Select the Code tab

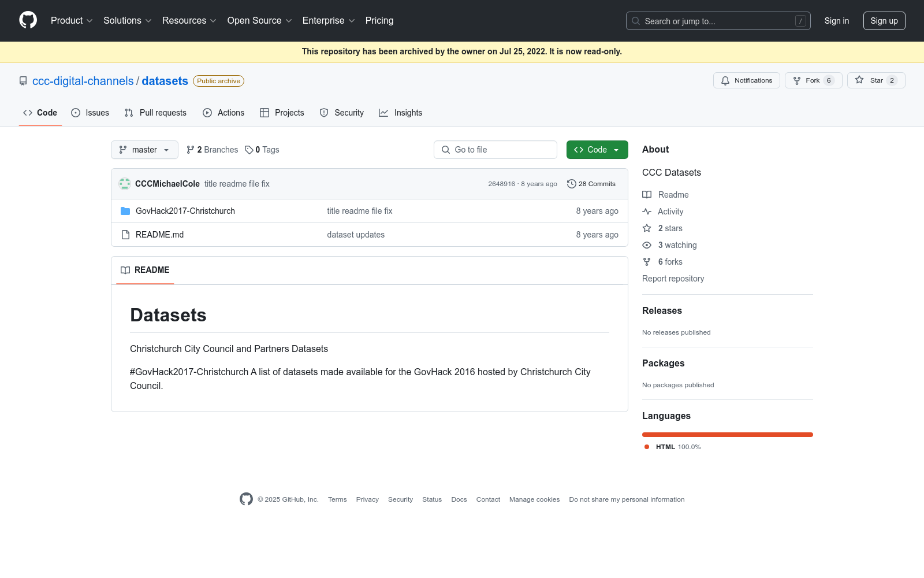(40, 113)
